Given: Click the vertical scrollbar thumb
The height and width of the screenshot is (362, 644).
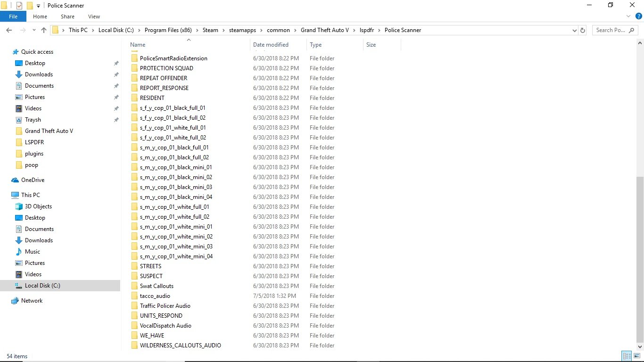Looking at the screenshot, I should (x=640, y=259).
